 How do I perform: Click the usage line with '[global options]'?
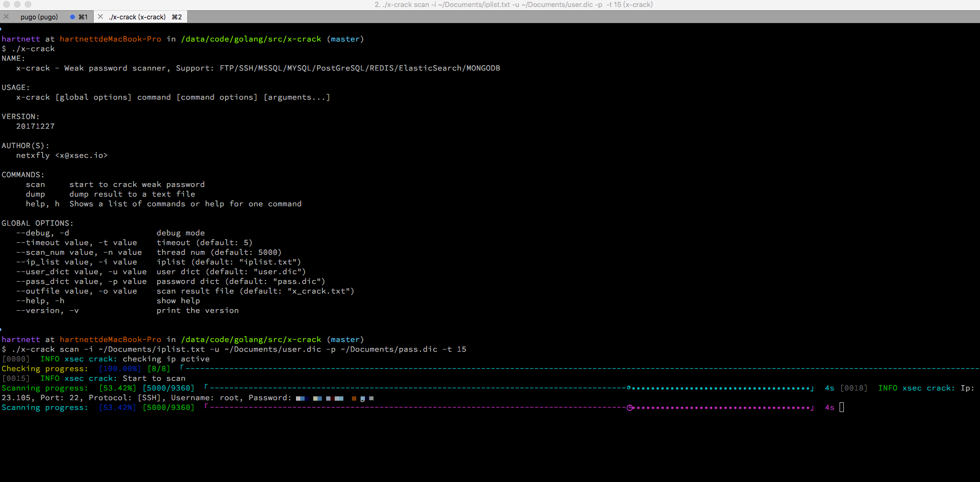173,97
